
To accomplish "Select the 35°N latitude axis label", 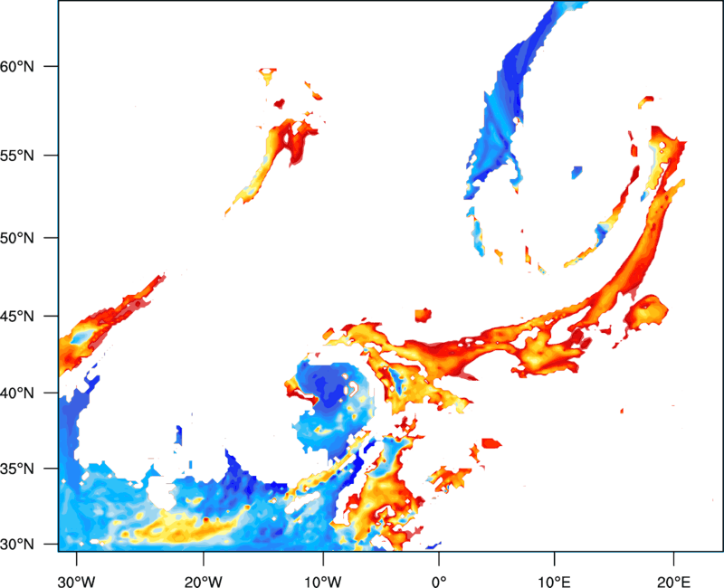I will tap(17, 469).
